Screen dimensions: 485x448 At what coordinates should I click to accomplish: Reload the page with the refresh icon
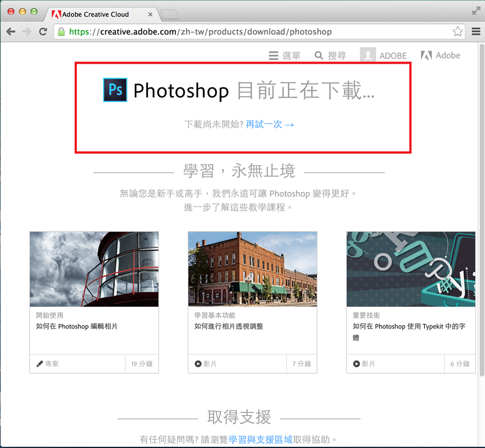coord(43,32)
